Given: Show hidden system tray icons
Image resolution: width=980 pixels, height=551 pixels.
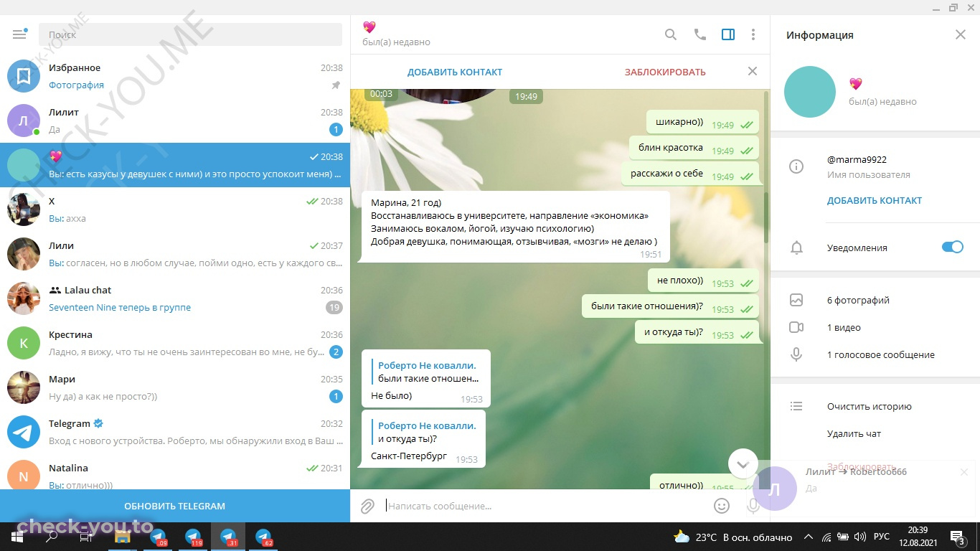Looking at the screenshot, I should point(809,537).
